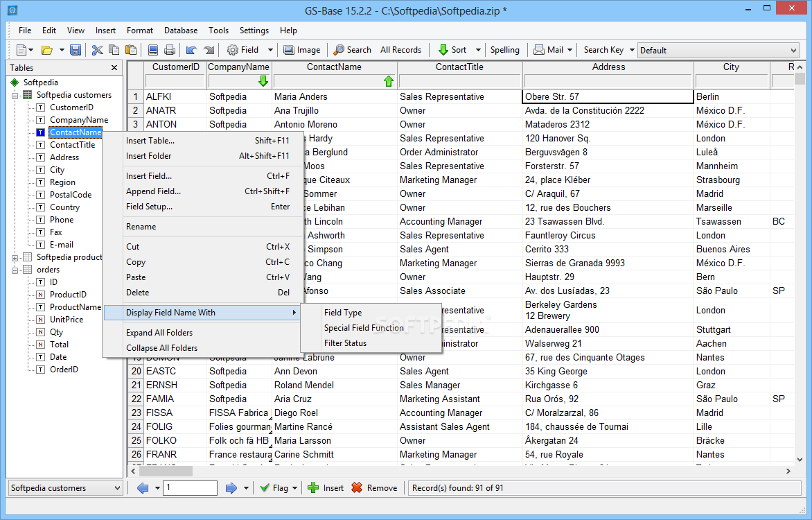Click the Cut scissors toolbar icon
Screen dimensions: 812x520
[97, 50]
